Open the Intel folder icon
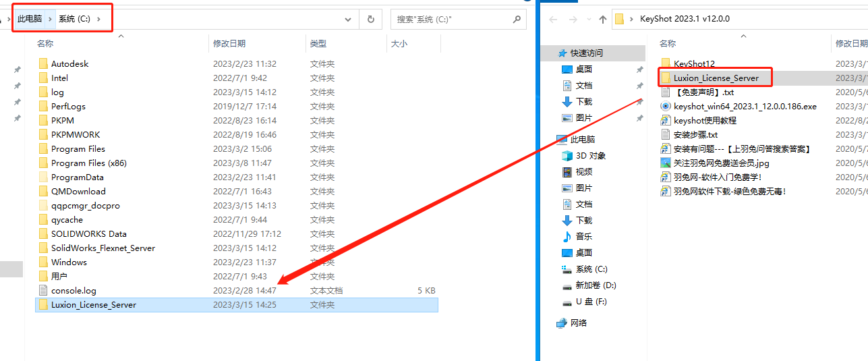Image resolution: width=868 pixels, height=361 pixels. [43, 78]
